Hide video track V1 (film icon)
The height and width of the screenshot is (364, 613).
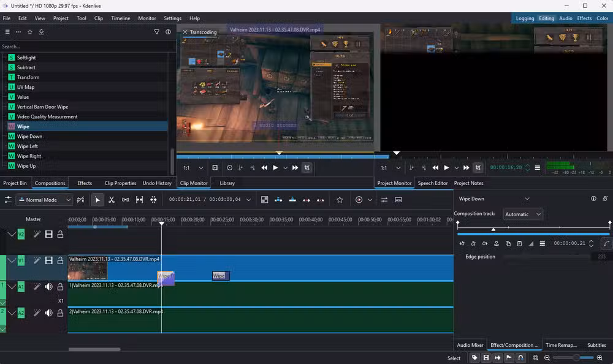pyautogui.click(x=48, y=261)
